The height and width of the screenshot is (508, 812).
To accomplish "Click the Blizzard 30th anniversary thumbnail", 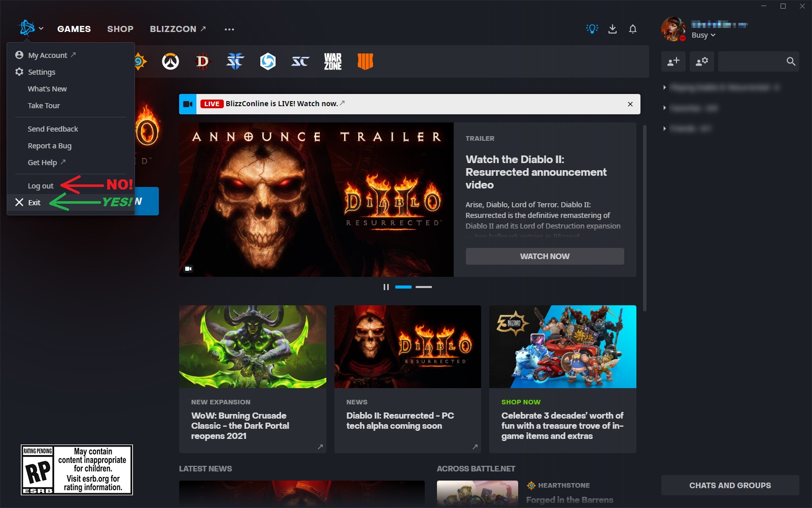I will (563, 346).
